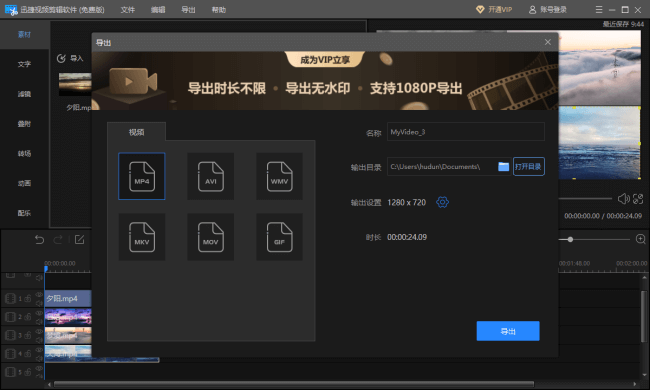This screenshot has width=650, height=390.
Task: Choose WMV as output format
Action: (x=279, y=176)
